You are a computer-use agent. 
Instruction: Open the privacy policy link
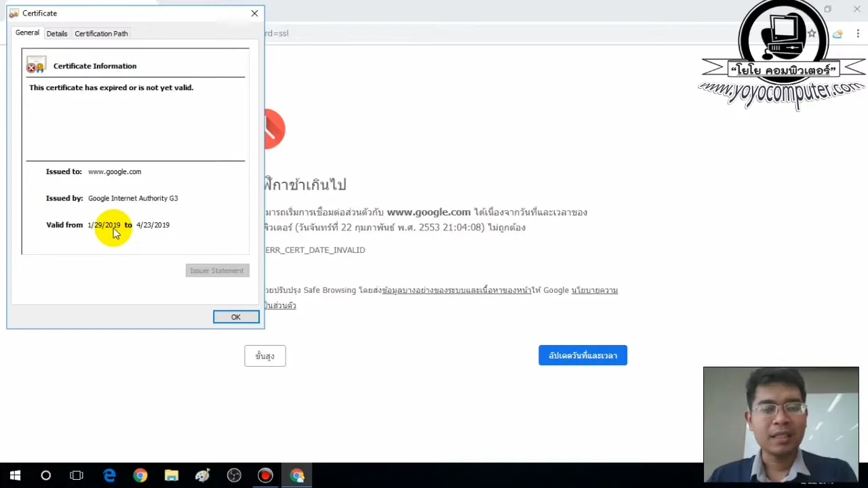(595, 290)
